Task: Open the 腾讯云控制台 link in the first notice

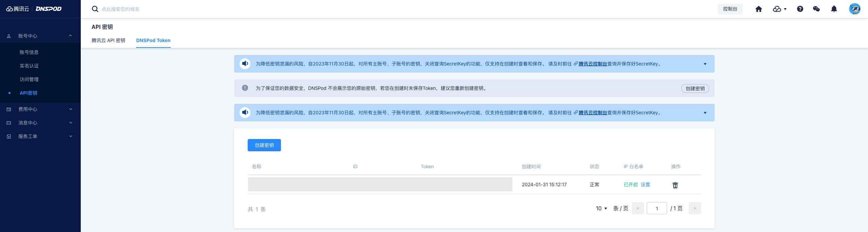Action: [593, 64]
